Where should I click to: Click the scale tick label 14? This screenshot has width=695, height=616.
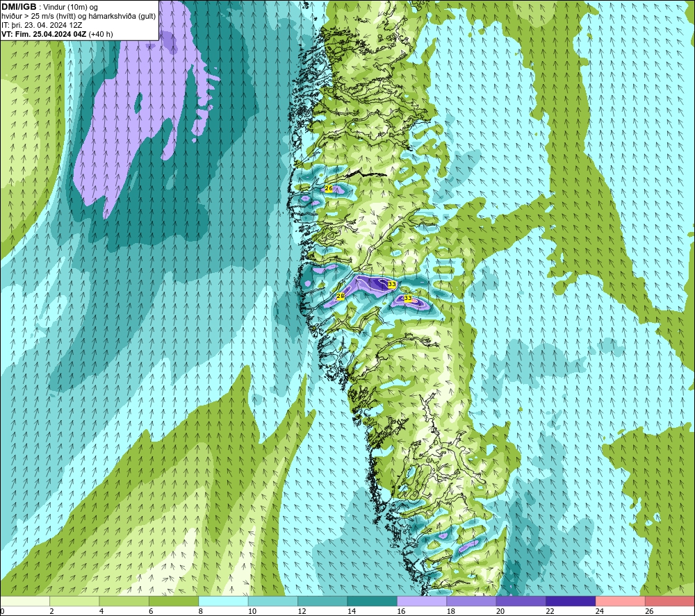(x=352, y=611)
